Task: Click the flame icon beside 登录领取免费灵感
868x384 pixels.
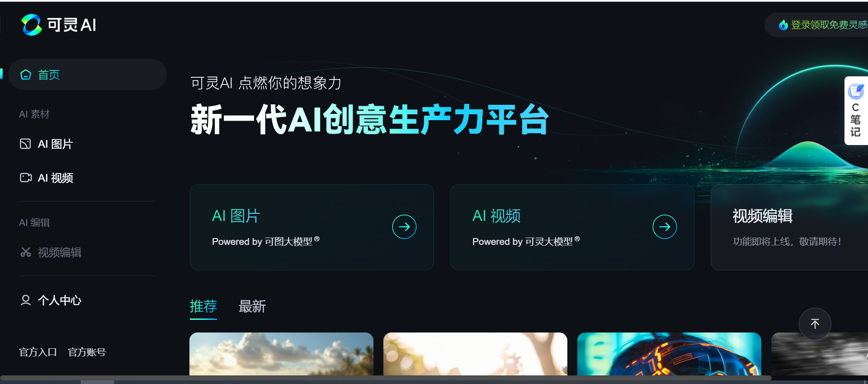Action: point(783,25)
